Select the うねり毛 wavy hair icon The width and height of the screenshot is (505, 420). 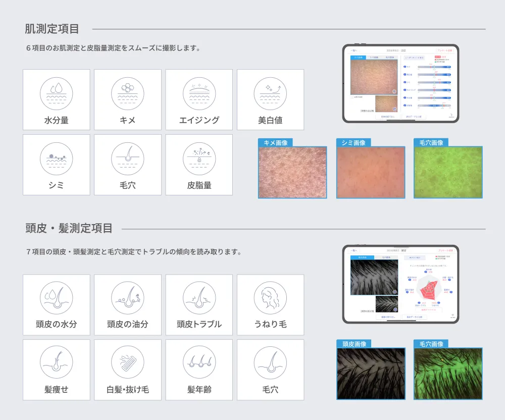[x=270, y=304]
